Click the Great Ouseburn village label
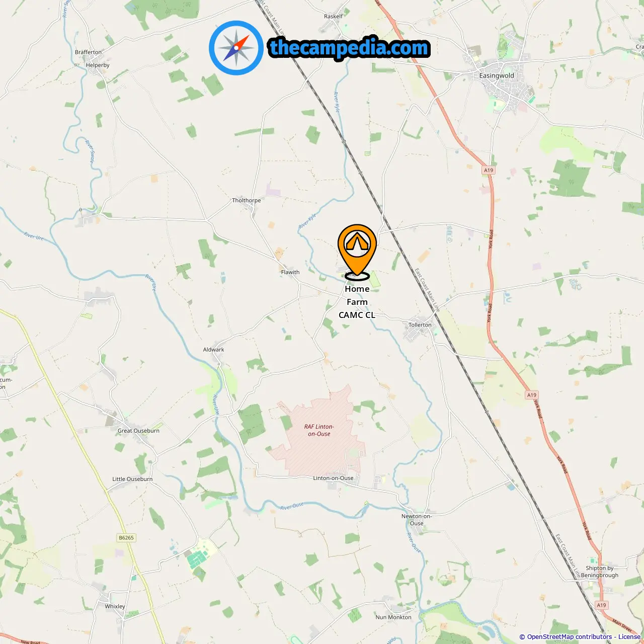The image size is (644, 644). tap(138, 431)
